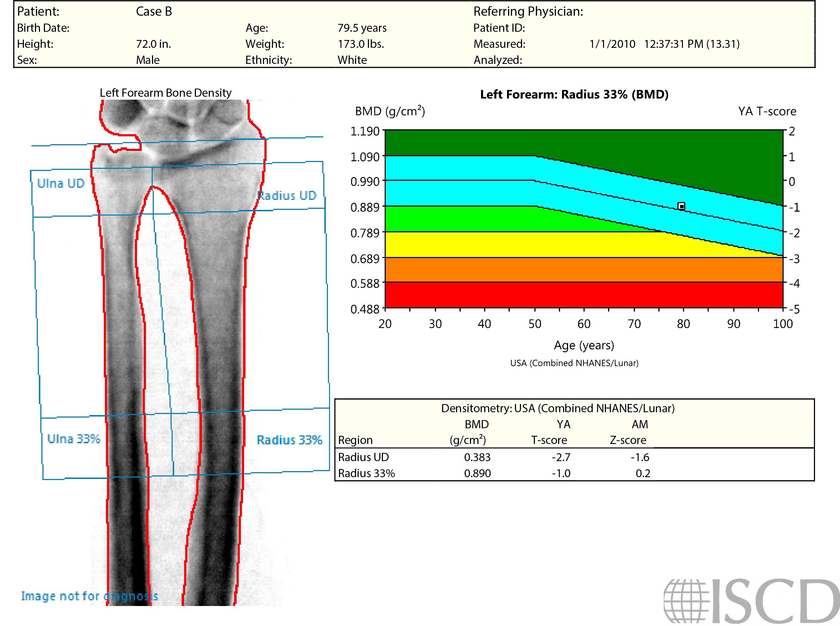The width and height of the screenshot is (840, 626).
Task: Click the Left Forearm Bone Density title
Action: [165, 93]
